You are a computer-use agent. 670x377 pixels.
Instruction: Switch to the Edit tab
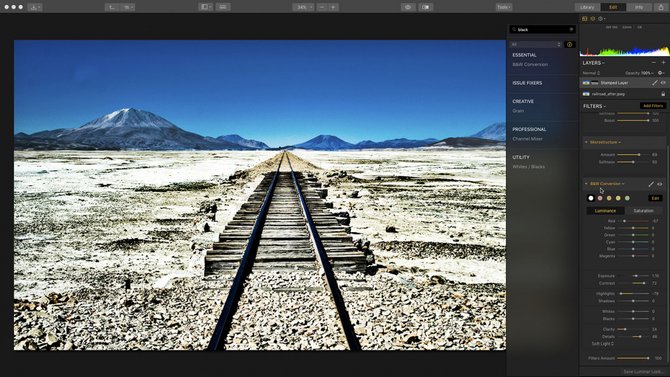[613, 7]
